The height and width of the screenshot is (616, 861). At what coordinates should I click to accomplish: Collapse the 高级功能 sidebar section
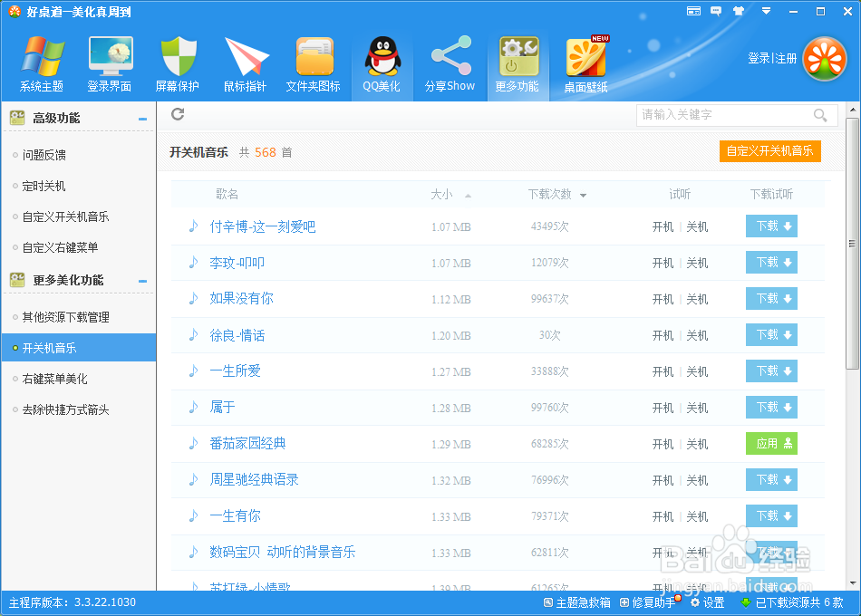point(143,118)
